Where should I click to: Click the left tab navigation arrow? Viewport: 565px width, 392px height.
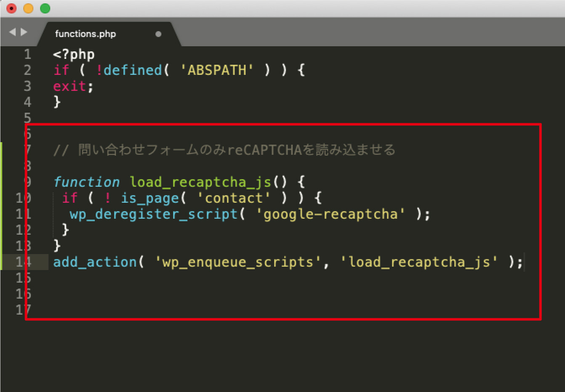click(x=12, y=32)
